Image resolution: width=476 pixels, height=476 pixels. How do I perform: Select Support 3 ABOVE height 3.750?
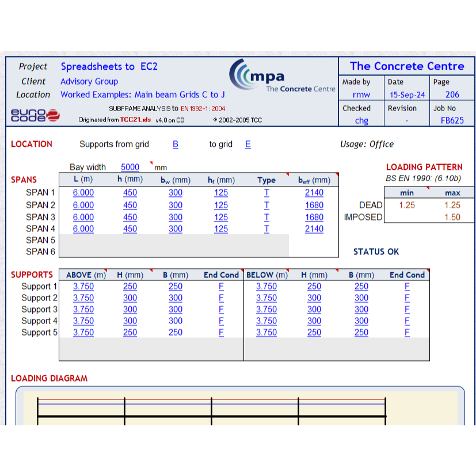(x=83, y=309)
